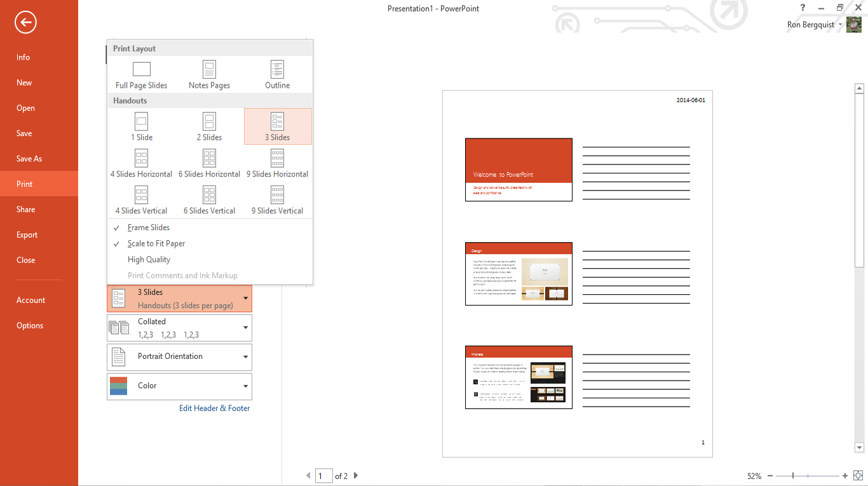Disable Scale to Fit Paper
The image size is (868, 486).
pyautogui.click(x=156, y=243)
